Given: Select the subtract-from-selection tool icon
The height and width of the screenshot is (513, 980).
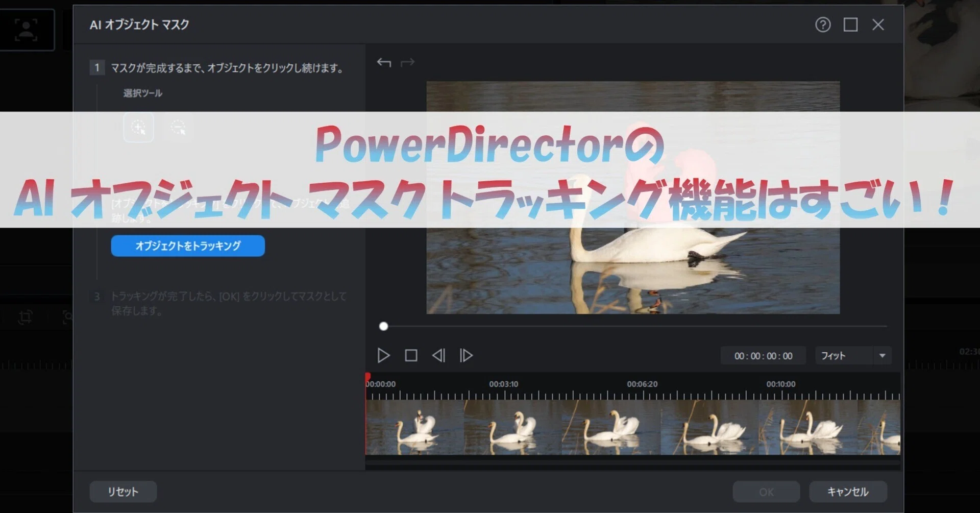Looking at the screenshot, I should [x=178, y=127].
